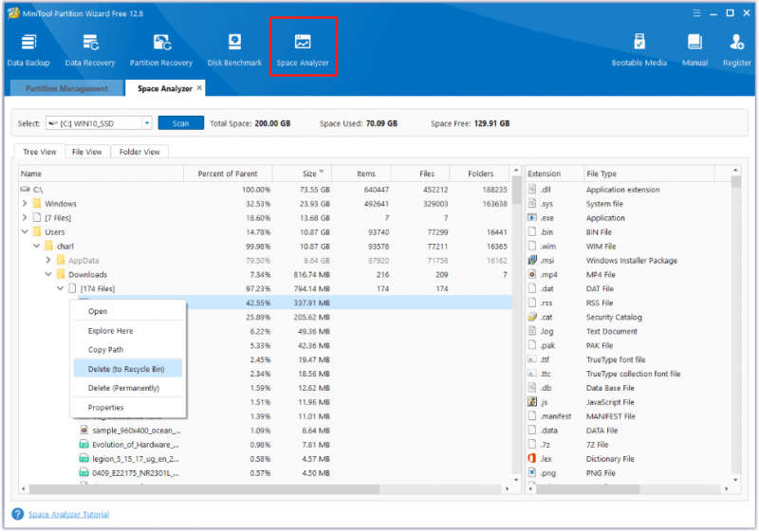Open the Space Analyzer tool
The width and height of the screenshot is (759, 532).
303,50
